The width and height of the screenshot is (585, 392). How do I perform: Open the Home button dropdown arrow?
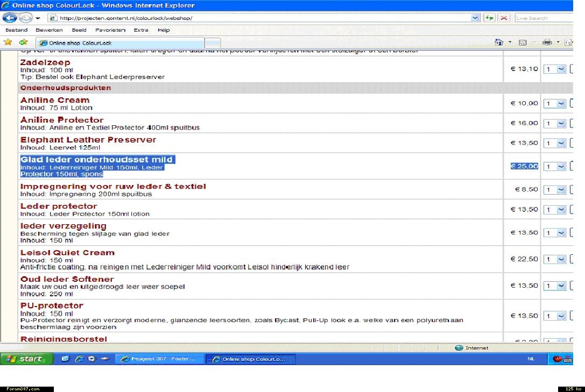point(510,42)
